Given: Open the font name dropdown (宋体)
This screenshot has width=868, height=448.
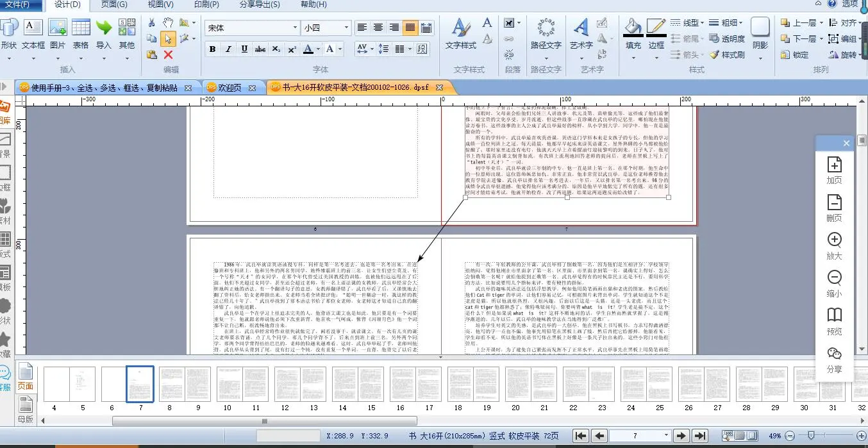Looking at the screenshot, I should pos(294,28).
